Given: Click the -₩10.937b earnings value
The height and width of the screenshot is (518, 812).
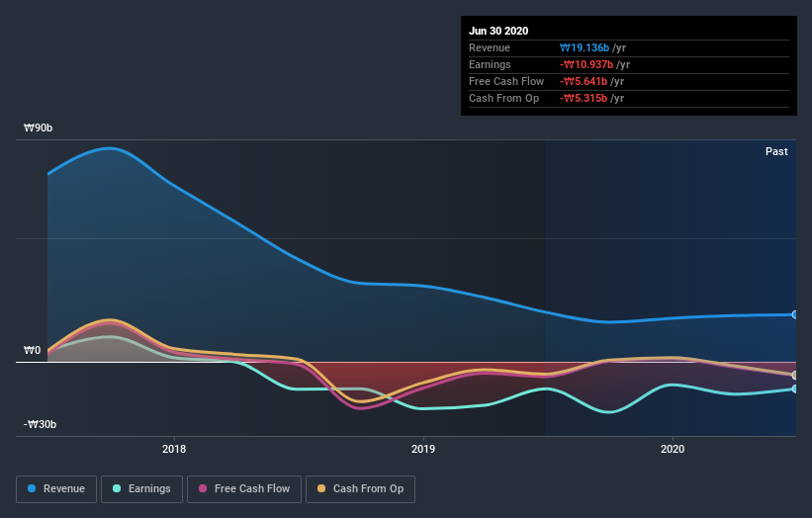Looking at the screenshot, I should click(586, 64).
